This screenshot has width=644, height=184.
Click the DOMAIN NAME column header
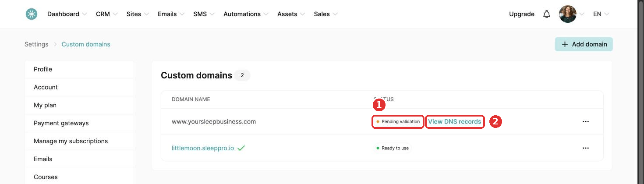tap(191, 99)
